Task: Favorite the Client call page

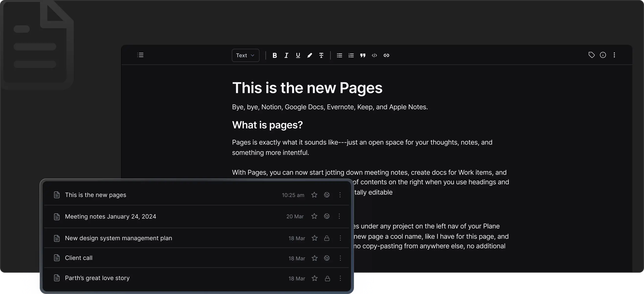Action: point(315,258)
